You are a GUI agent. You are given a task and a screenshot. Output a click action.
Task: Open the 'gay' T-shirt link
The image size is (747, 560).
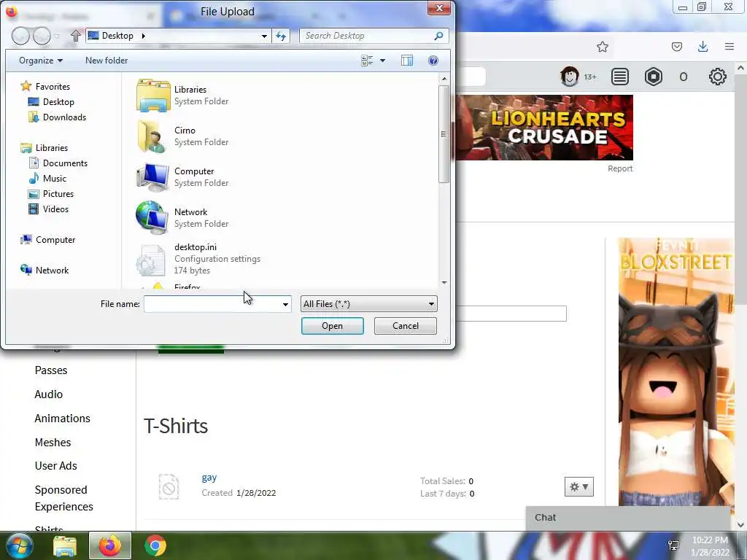(x=209, y=478)
